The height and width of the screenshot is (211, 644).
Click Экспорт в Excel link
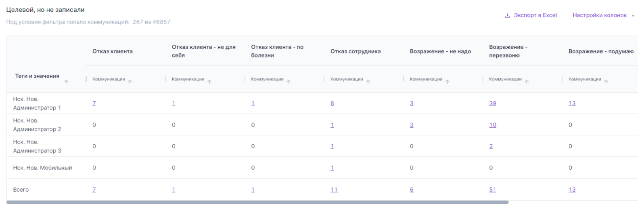pyautogui.click(x=535, y=15)
